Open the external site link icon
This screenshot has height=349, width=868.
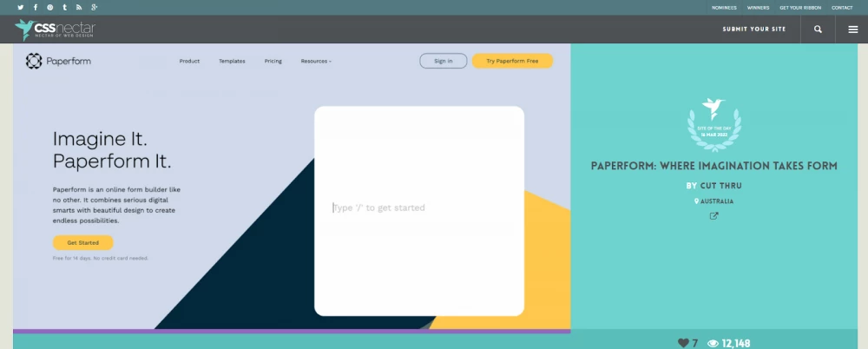click(x=714, y=216)
